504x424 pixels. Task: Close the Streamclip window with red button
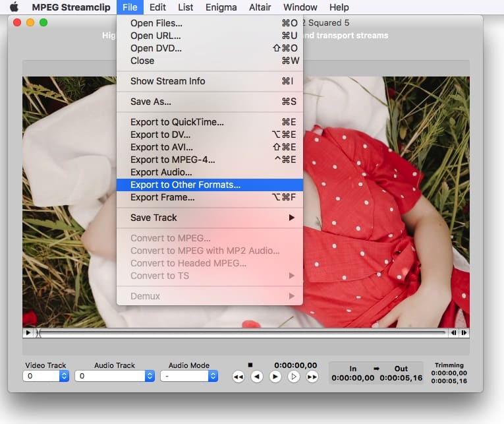[17, 22]
